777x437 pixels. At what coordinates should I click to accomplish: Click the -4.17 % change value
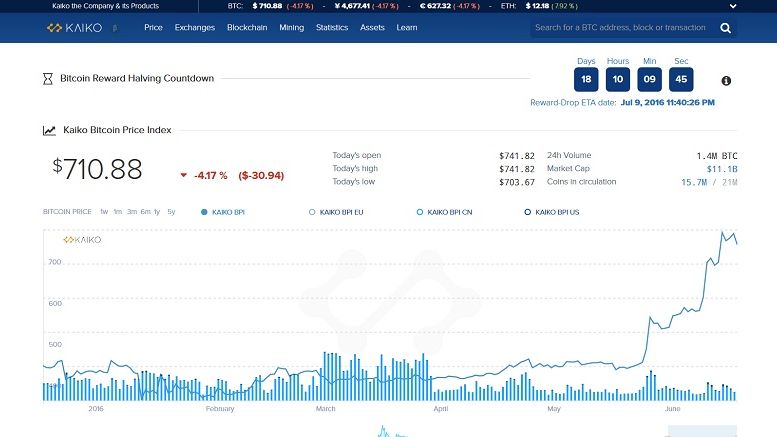pyautogui.click(x=211, y=175)
